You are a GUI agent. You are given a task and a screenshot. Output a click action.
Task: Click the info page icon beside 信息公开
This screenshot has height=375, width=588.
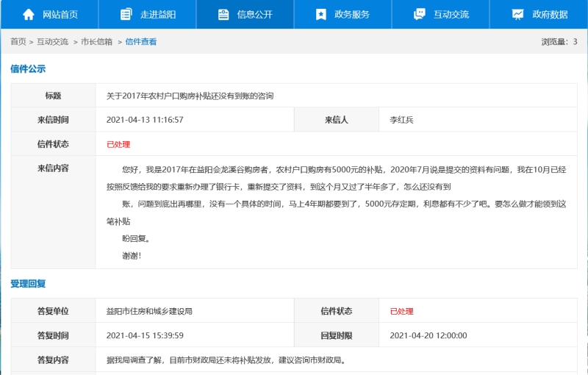223,14
